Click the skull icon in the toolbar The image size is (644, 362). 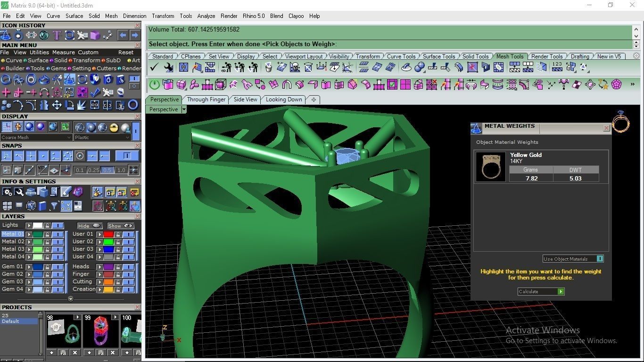click(295, 67)
